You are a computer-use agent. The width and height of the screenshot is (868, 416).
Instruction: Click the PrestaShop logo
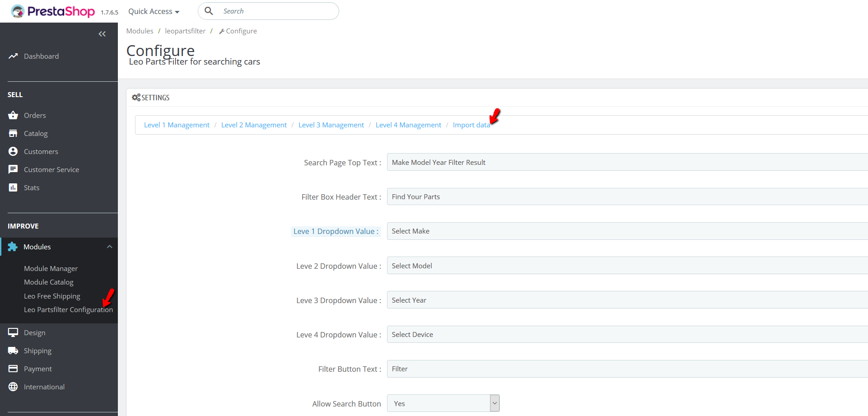52,11
